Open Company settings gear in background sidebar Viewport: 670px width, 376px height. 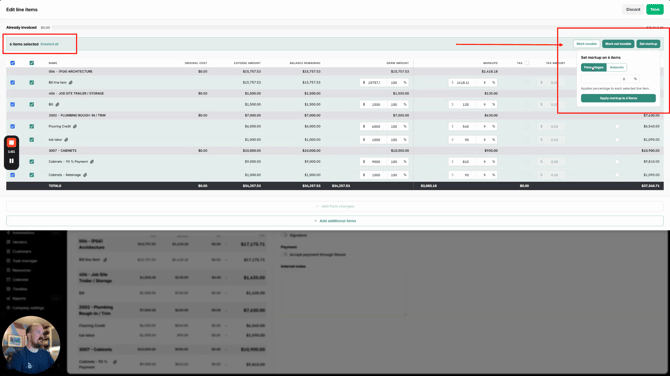point(8,308)
